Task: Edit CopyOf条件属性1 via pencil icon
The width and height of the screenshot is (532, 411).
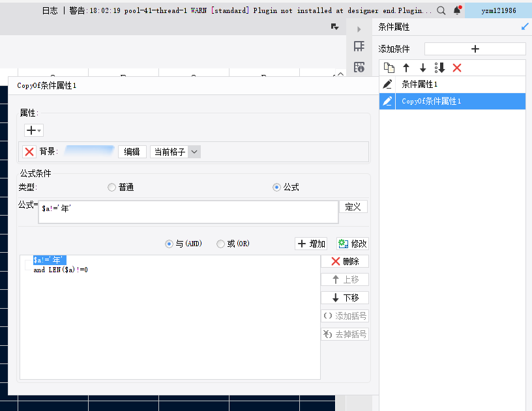Action: (387, 101)
